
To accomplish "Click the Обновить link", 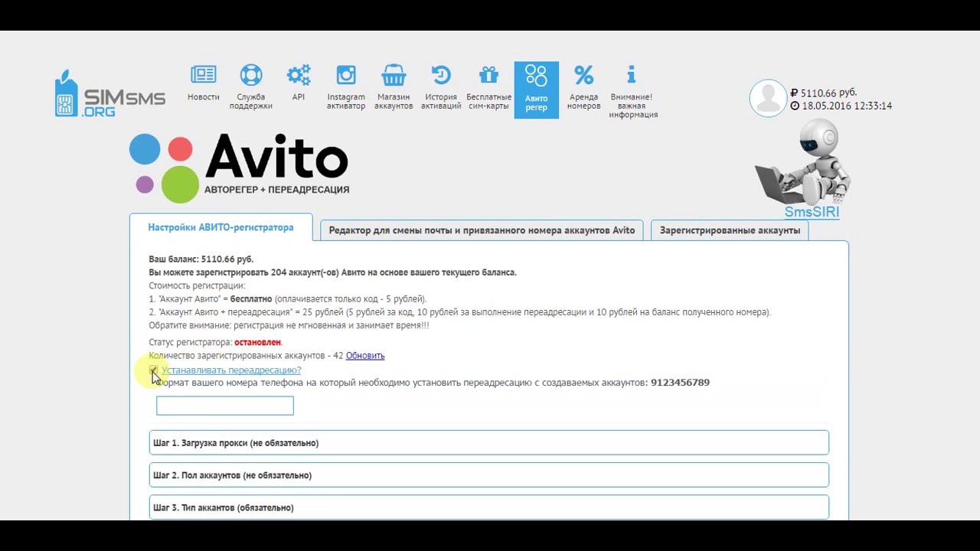I will click(x=365, y=356).
